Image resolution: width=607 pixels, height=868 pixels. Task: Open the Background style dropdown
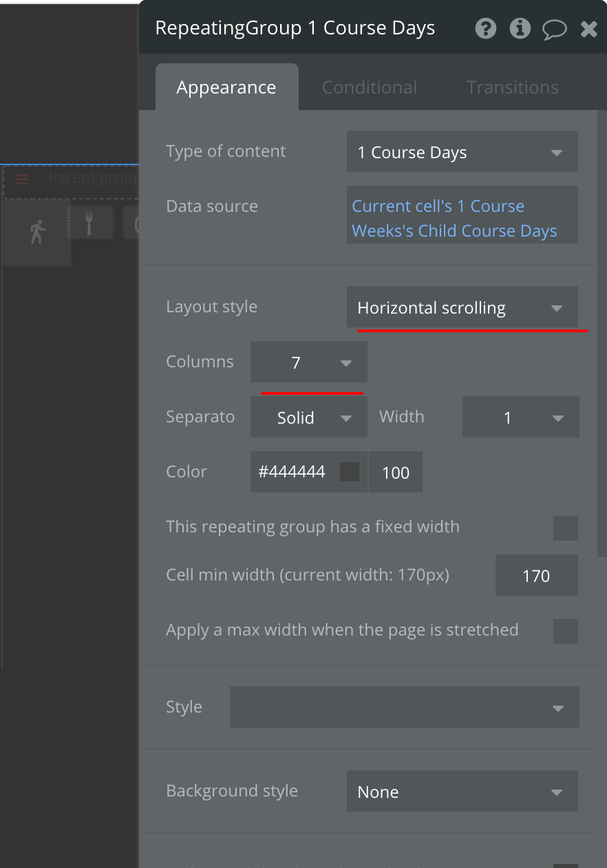[x=462, y=792]
